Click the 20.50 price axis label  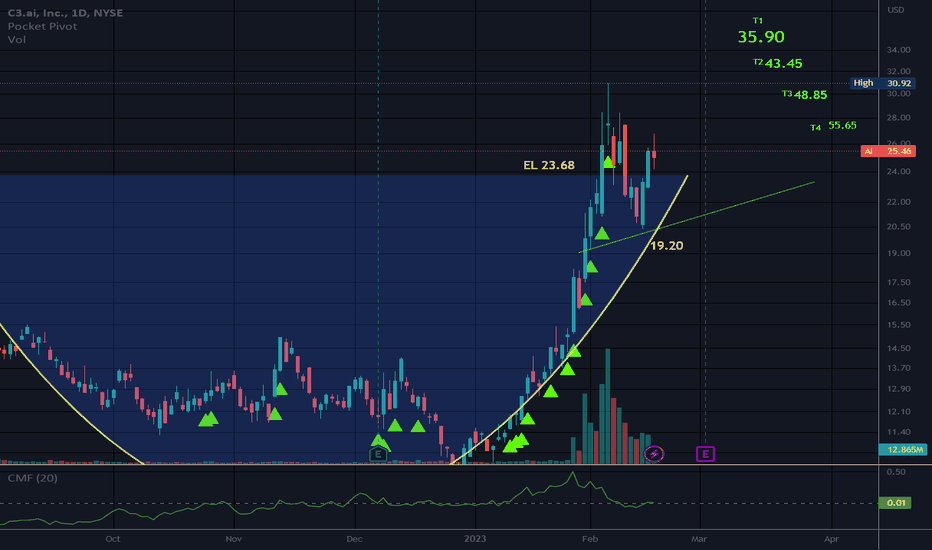[898, 227]
